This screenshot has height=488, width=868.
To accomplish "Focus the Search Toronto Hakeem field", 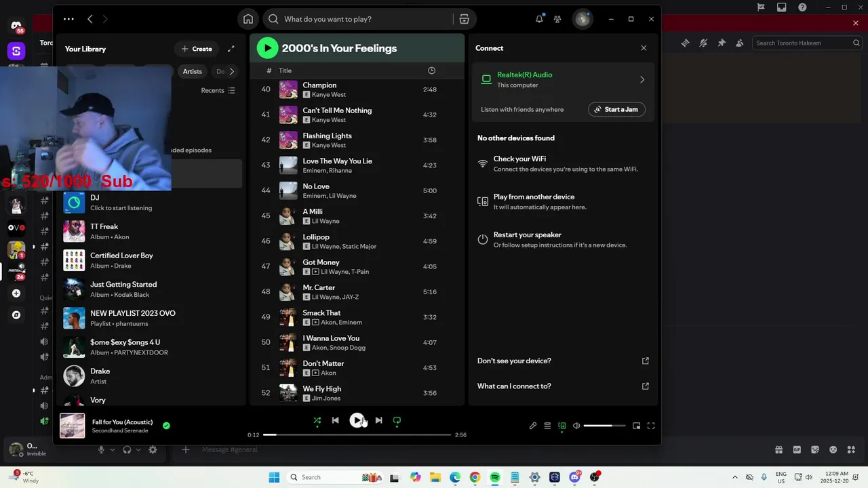I will pyautogui.click(x=807, y=43).
